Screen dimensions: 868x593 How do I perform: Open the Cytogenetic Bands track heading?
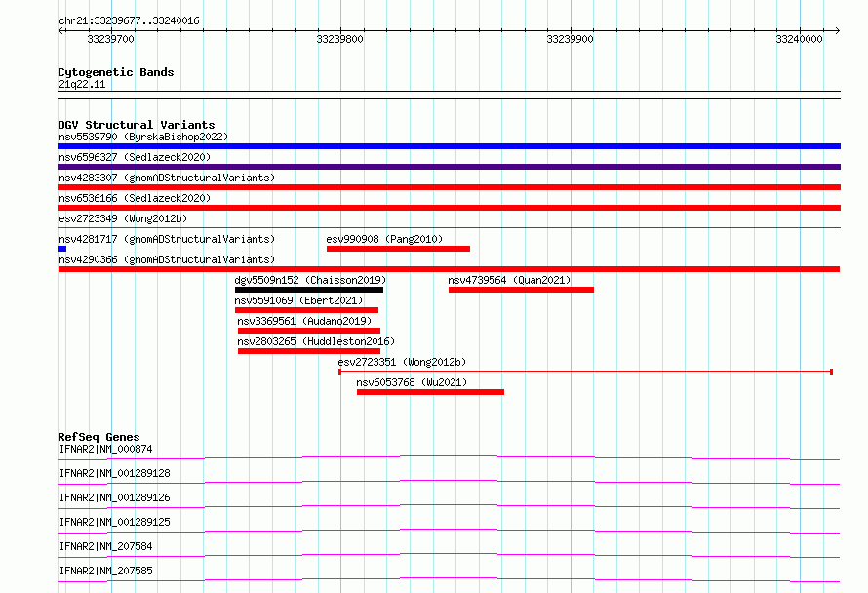point(116,72)
